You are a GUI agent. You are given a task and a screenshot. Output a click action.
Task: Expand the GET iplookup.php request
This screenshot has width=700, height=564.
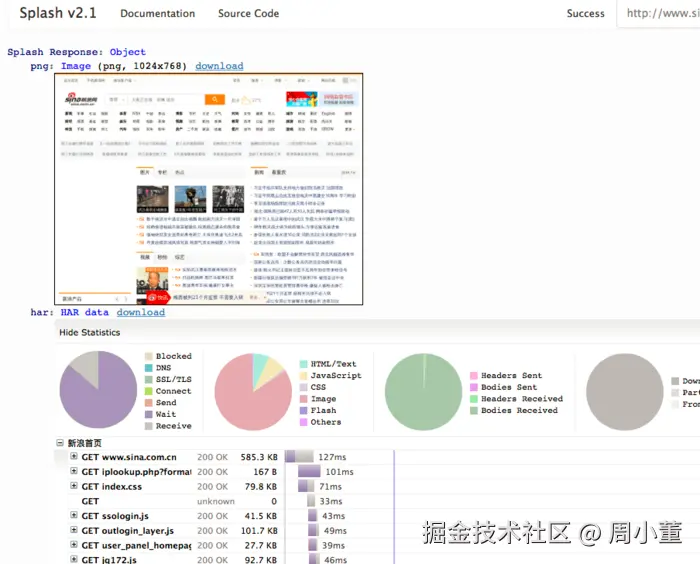(x=74, y=471)
